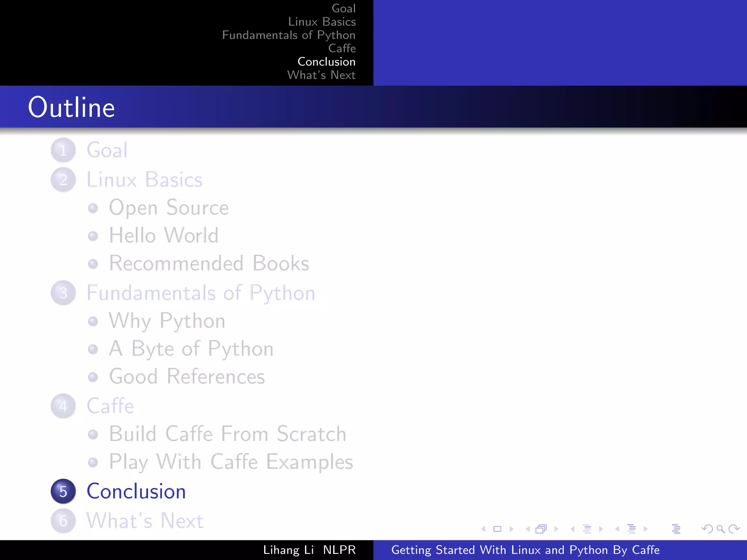747x560 pixels.
Task: Open the Hello World subsection
Action: (x=164, y=236)
